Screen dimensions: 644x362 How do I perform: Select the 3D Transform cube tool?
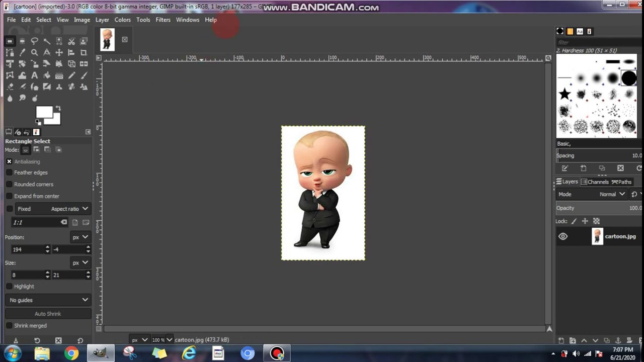(x=71, y=64)
